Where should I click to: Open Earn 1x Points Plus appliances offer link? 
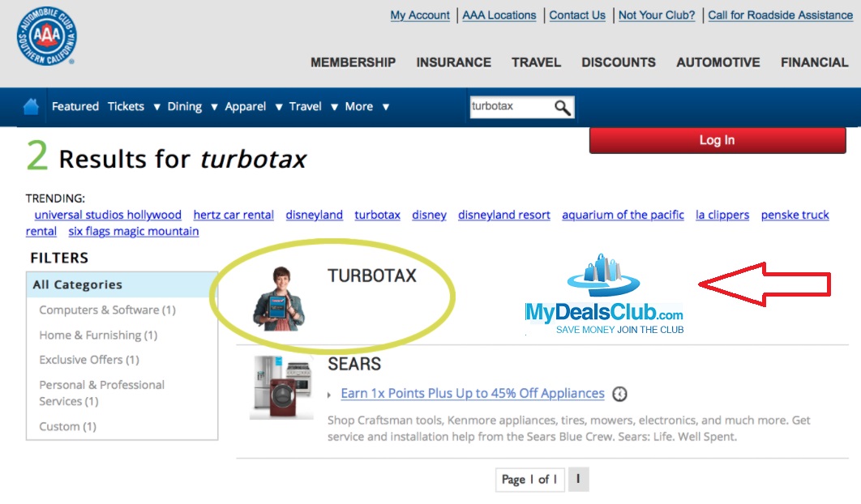pyautogui.click(x=472, y=394)
